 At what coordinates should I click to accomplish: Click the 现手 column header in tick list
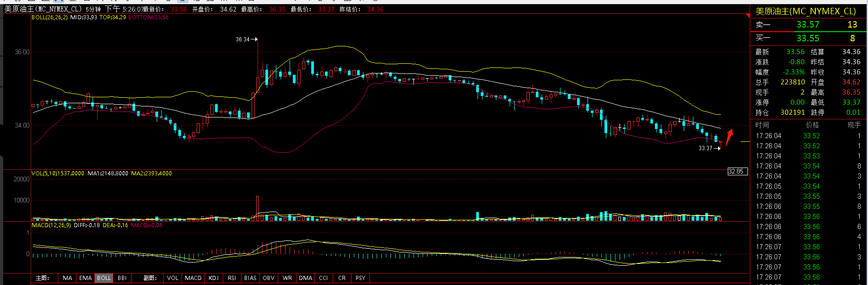[854, 125]
